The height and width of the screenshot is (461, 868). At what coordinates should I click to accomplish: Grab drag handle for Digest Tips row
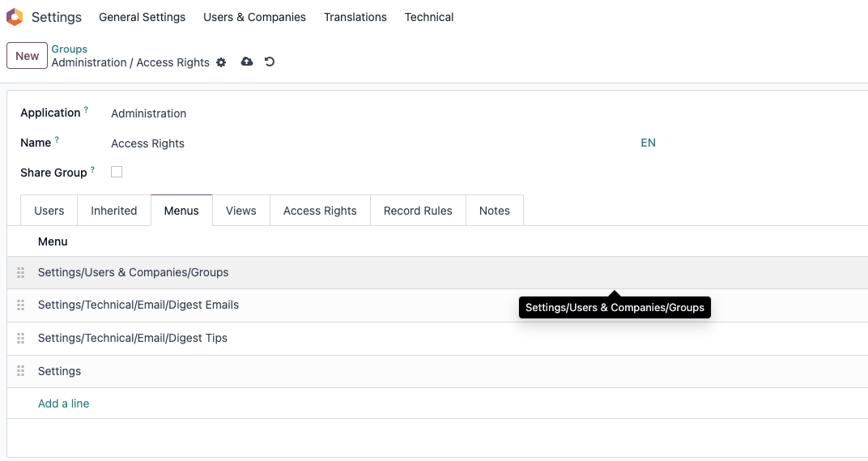pyautogui.click(x=20, y=338)
